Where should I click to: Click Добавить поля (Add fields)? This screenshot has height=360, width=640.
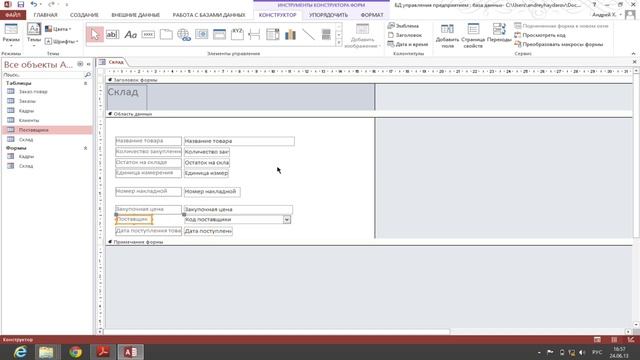pos(447,36)
